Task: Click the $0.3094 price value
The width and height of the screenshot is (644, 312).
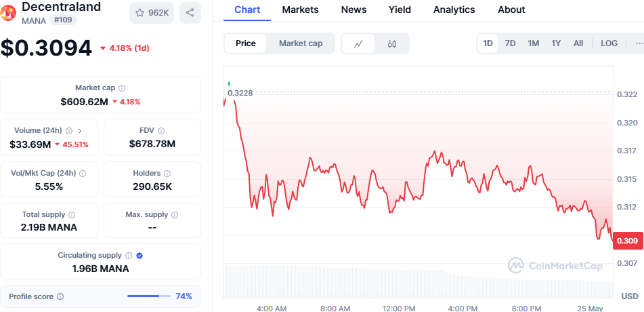Action: (46, 48)
